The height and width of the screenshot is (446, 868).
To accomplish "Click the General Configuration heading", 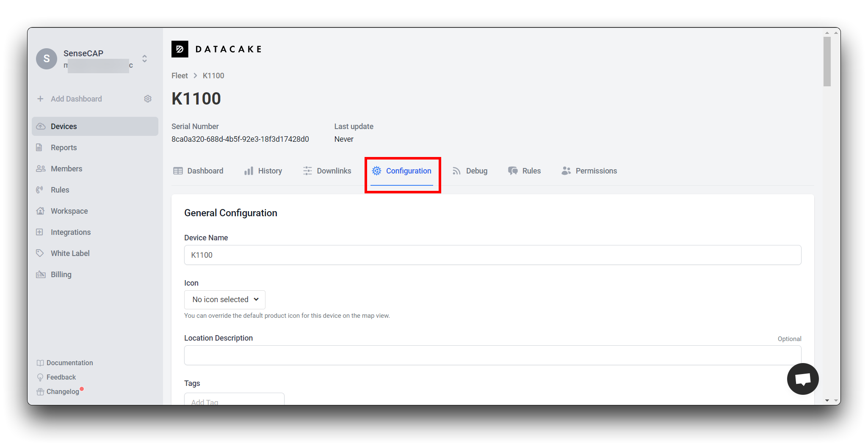I will click(x=231, y=213).
